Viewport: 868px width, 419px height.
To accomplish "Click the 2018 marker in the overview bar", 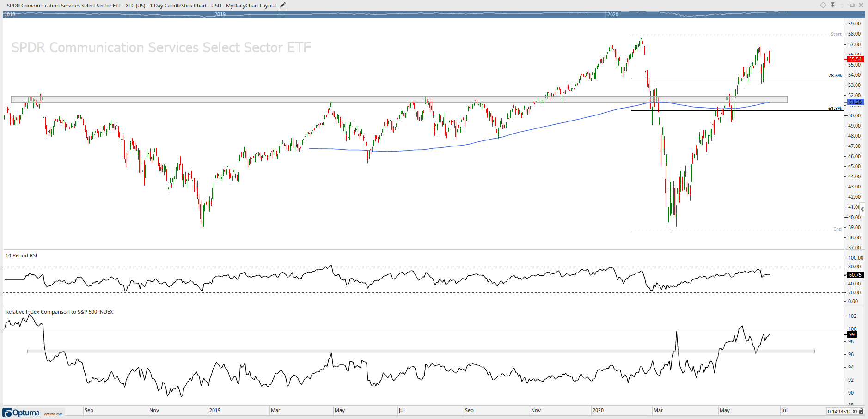I will click(10, 14).
